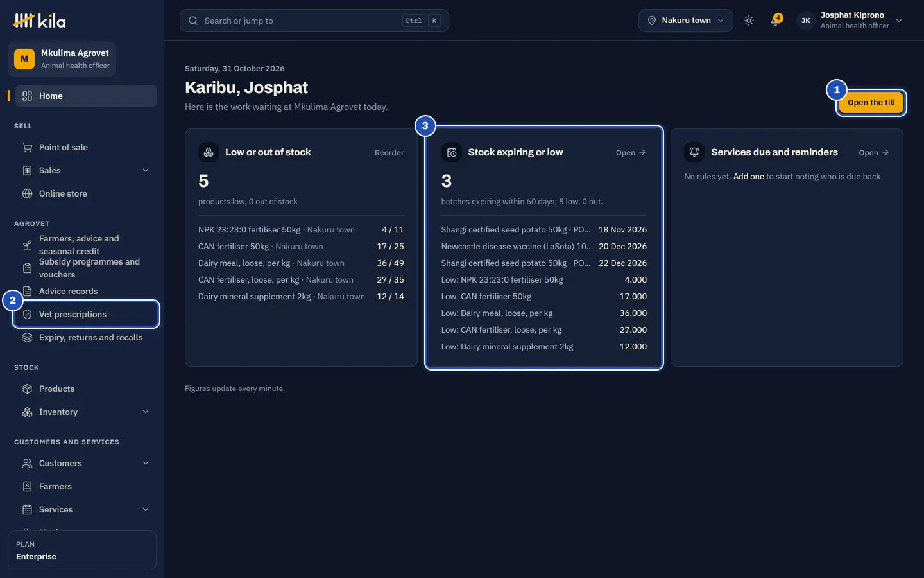
Task: Expand the Sales submenu
Action: (x=146, y=170)
